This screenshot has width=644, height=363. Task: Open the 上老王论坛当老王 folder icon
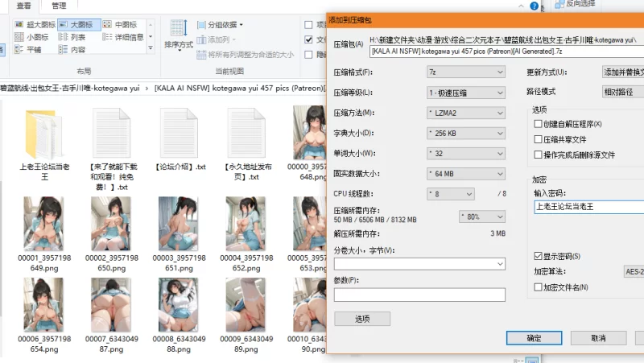pos(44,134)
